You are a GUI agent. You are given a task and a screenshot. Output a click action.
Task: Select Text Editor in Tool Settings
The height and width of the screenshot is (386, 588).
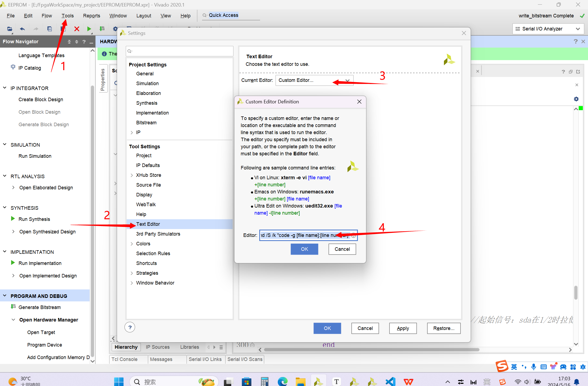click(179, 224)
